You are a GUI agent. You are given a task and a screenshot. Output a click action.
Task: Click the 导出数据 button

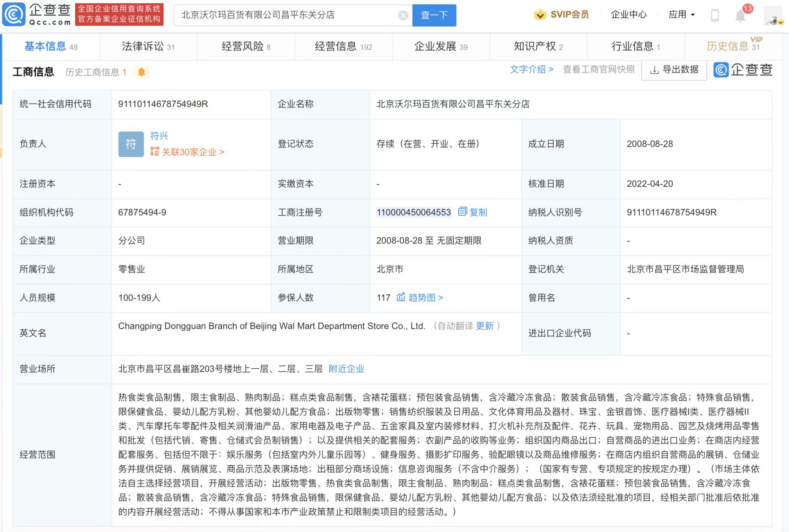(x=674, y=70)
